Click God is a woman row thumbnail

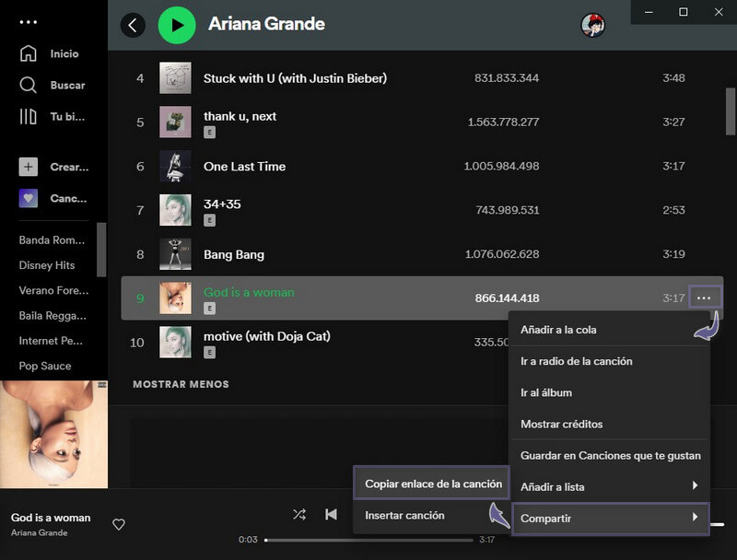175,297
